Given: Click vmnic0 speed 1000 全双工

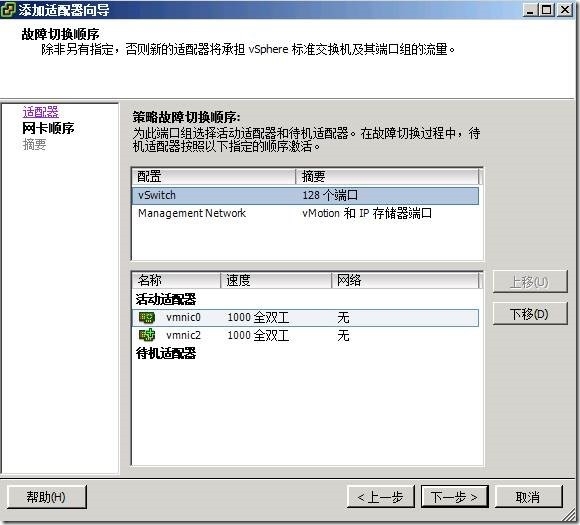Looking at the screenshot, I should click(258, 317).
